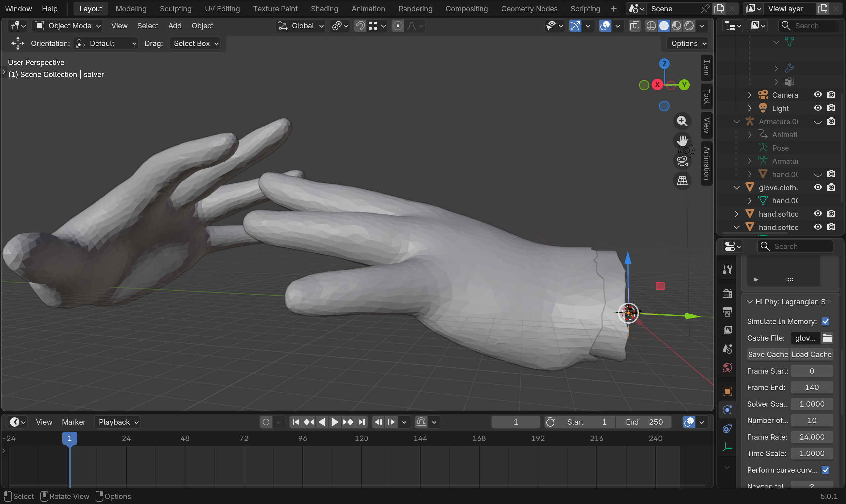This screenshot has width=846, height=504.
Task: Toggle camera view icon in viewport
Action: (x=682, y=161)
